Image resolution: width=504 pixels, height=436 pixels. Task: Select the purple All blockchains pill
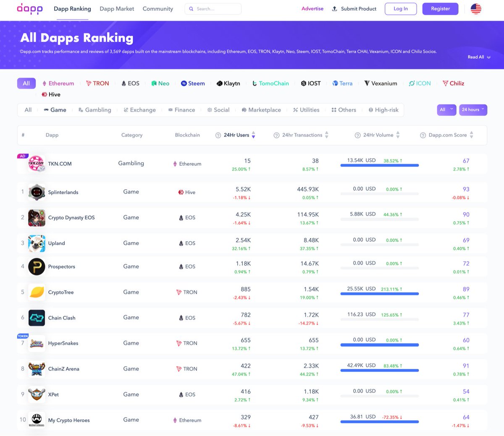click(x=26, y=84)
